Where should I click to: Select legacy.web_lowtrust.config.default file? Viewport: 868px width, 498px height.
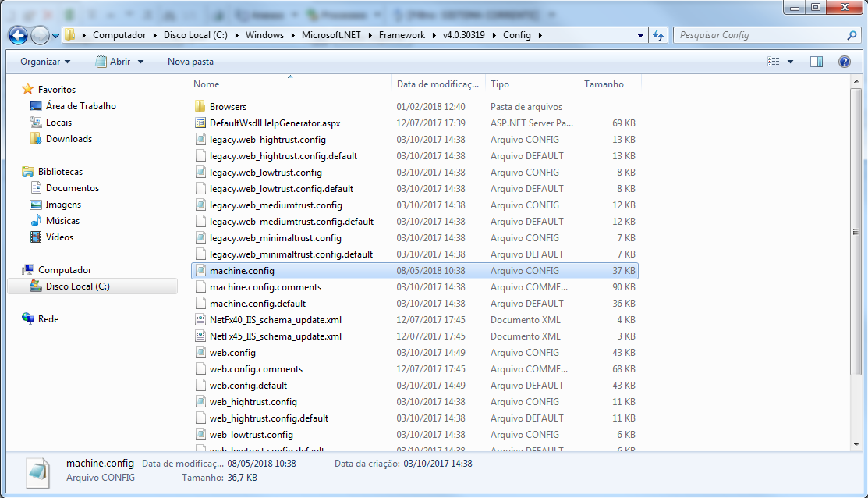282,188
